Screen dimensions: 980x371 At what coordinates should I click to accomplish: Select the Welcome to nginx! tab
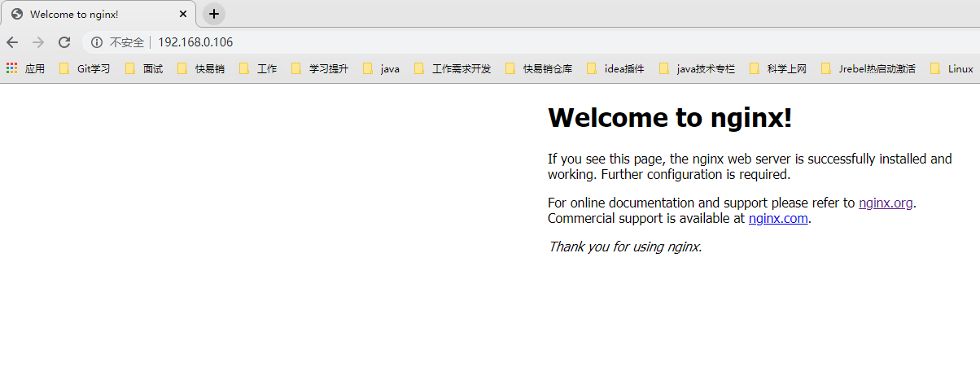(x=98, y=14)
